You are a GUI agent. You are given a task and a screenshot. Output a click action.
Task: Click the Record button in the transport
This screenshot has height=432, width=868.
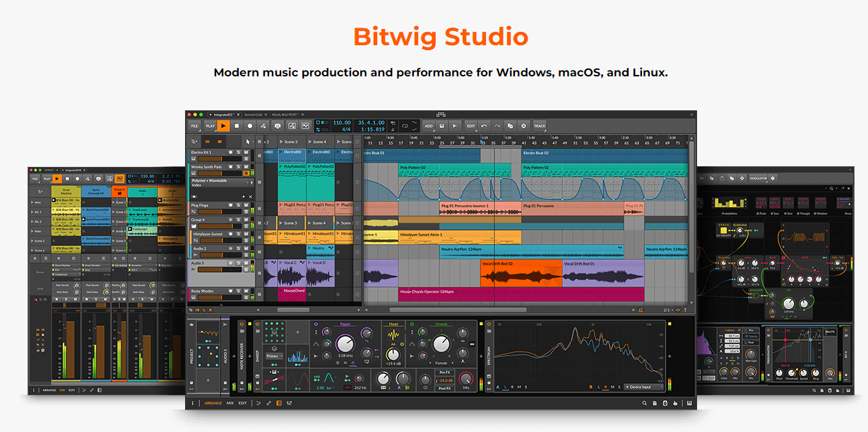point(250,126)
